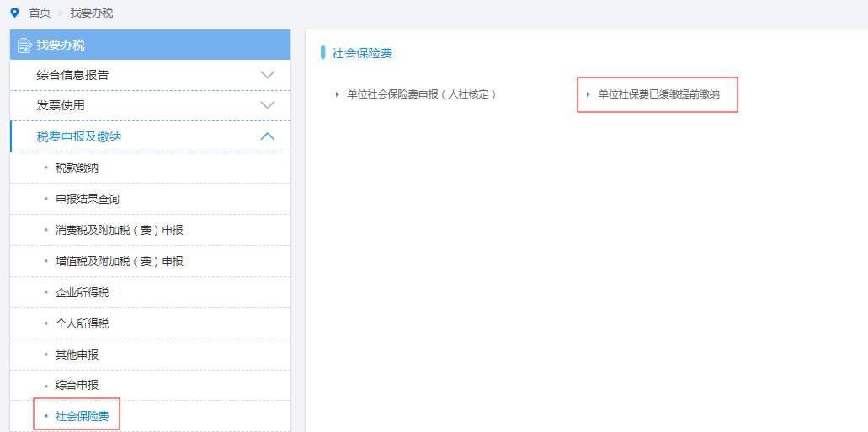
Task: Select 社会保险费 in sidebar
Action: point(83,417)
